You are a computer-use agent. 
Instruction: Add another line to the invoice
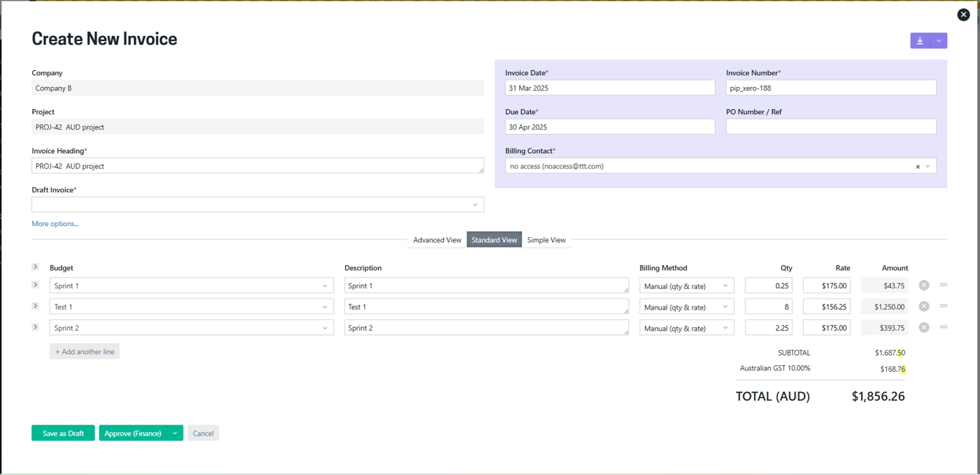pyautogui.click(x=85, y=351)
